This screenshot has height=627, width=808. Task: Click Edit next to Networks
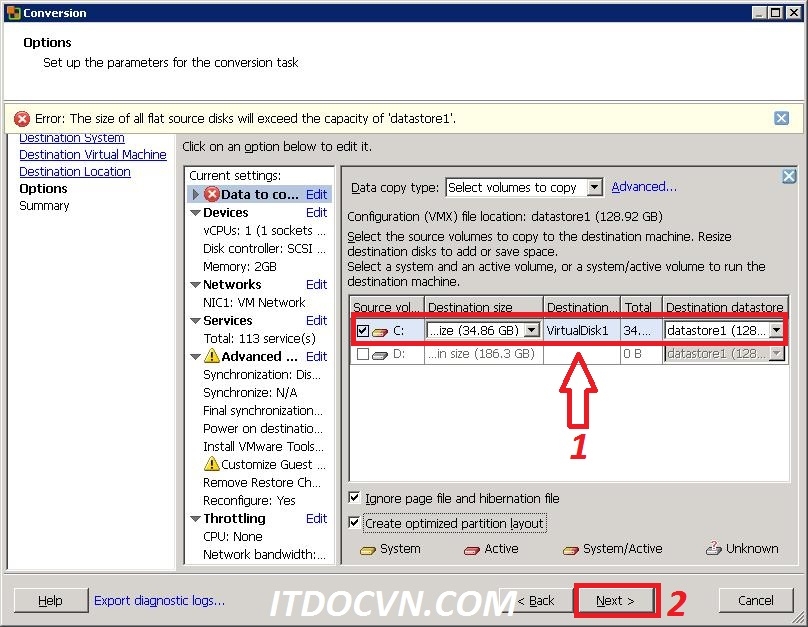click(x=316, y=285)
